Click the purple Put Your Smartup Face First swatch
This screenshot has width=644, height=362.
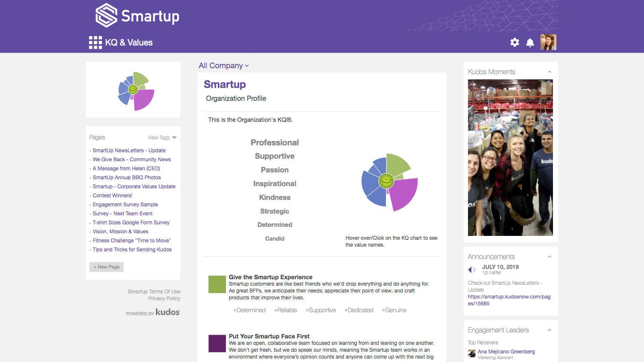pyautogui.click(x=217, y=344)
